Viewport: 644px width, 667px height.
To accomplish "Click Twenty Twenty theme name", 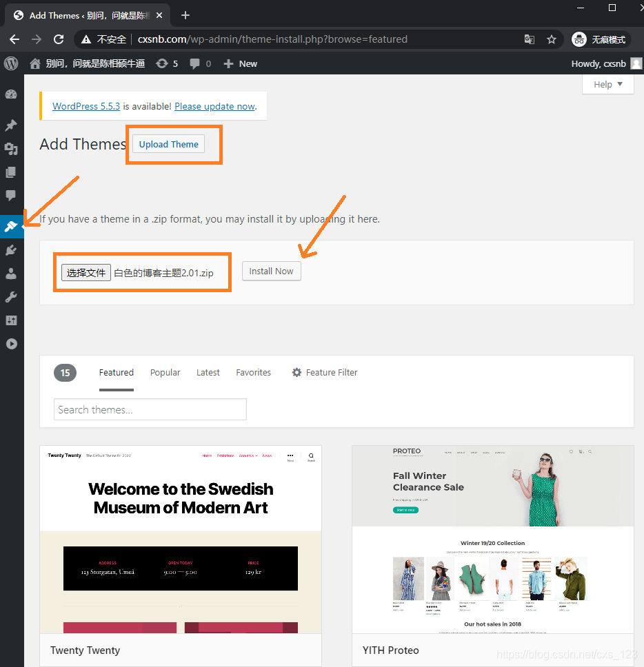I will click(85, 650).
